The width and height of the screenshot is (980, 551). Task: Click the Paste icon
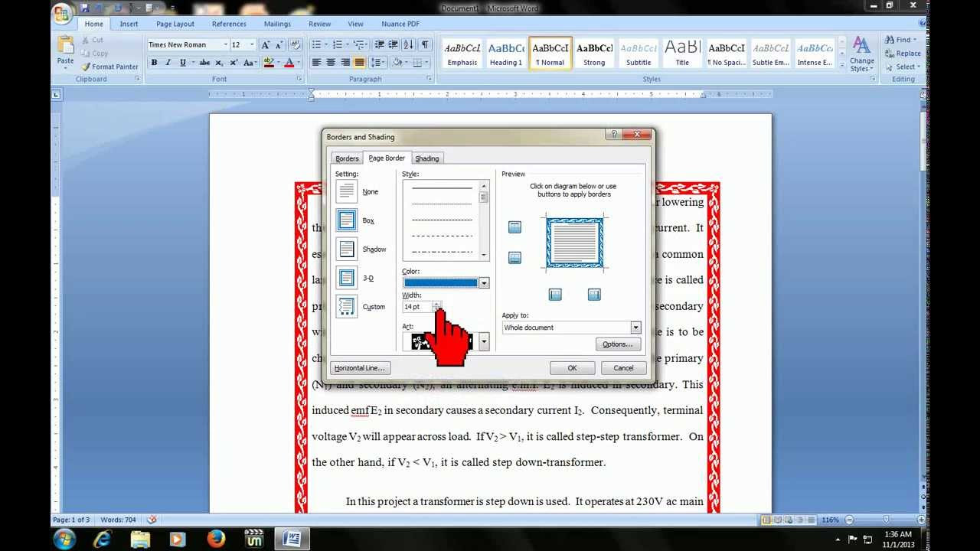[x=66, y=51]
